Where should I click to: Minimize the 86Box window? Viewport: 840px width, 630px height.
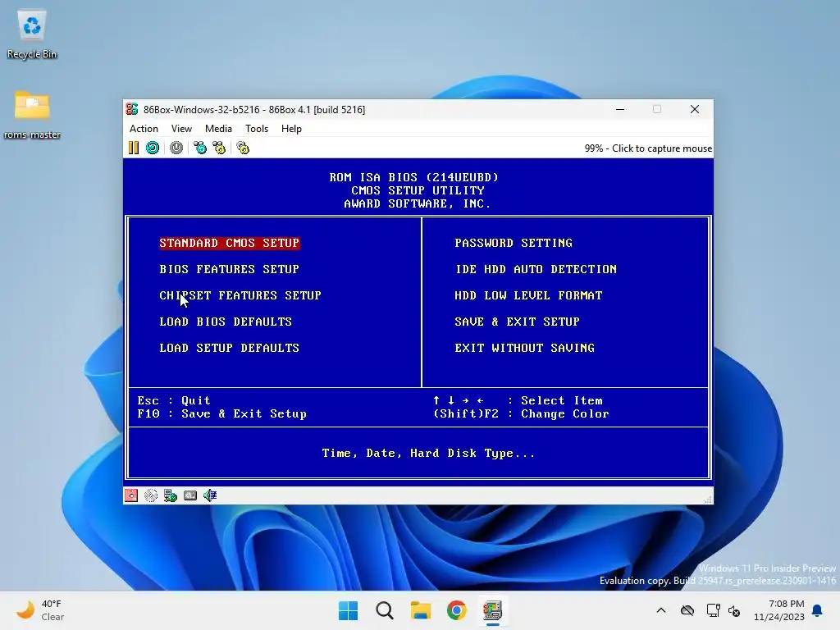coord(620,109)
